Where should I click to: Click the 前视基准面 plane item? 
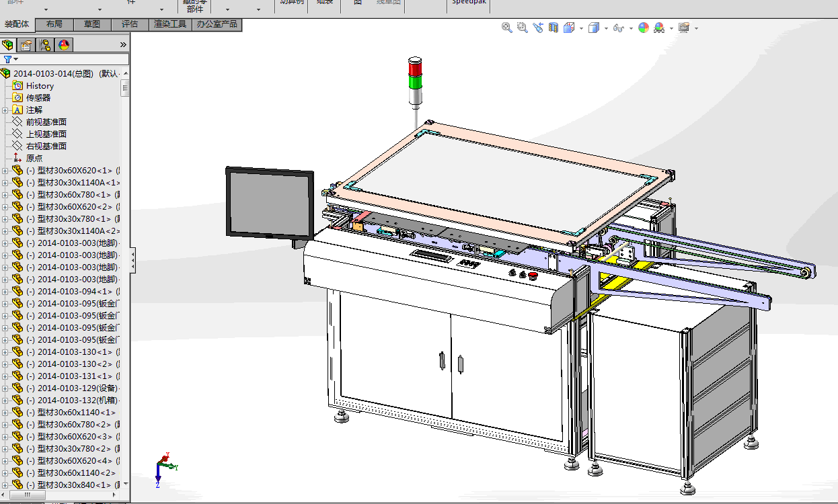46,122
